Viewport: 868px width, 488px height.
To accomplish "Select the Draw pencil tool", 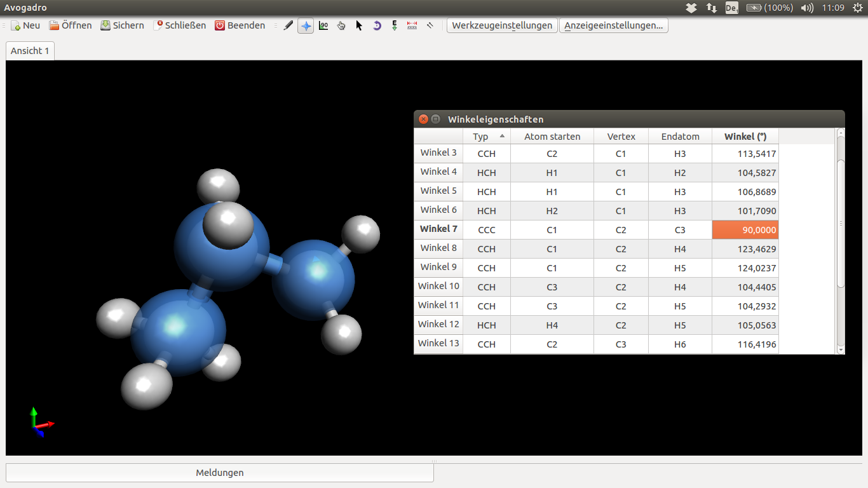I will click(288, 25).
